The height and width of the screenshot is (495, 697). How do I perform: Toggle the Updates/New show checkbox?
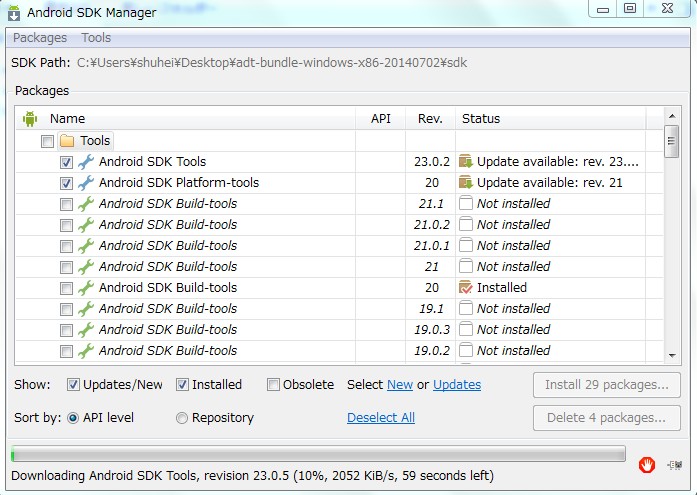tap(73, 385)
